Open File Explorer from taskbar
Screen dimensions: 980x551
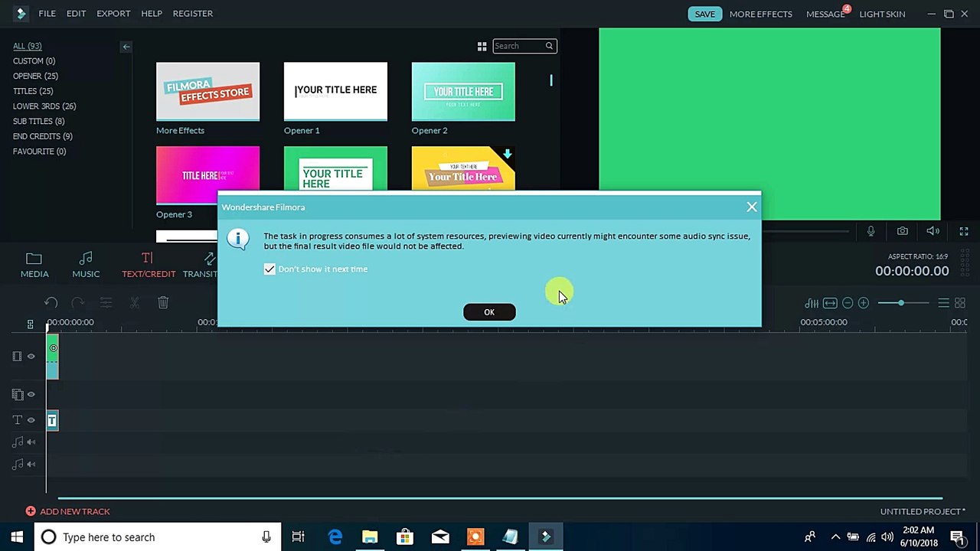click(370, 537)
